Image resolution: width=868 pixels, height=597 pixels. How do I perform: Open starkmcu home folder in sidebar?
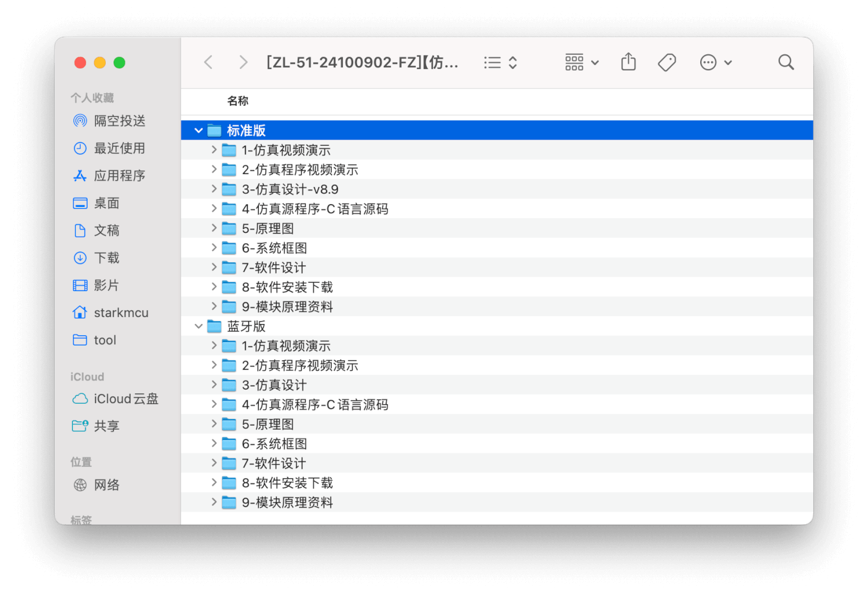pos(111,313)
